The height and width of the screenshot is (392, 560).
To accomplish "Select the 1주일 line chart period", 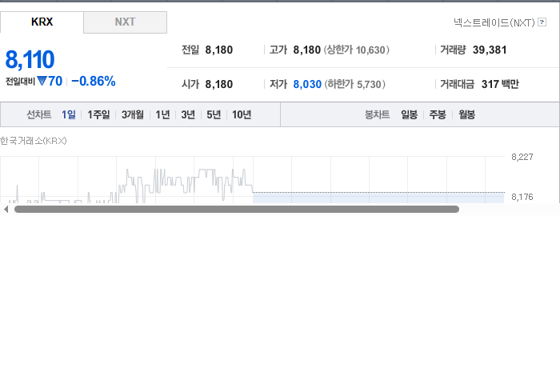I will click(98, 114).
